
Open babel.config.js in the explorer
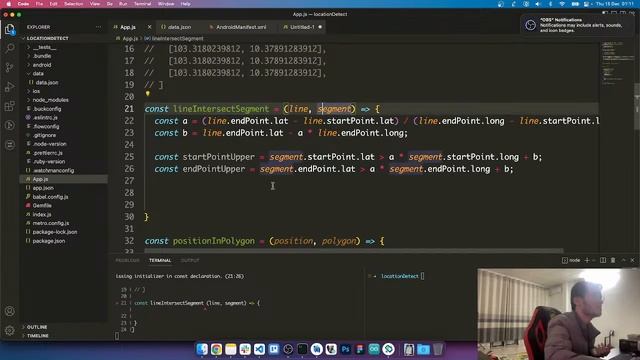coord(50,197)
